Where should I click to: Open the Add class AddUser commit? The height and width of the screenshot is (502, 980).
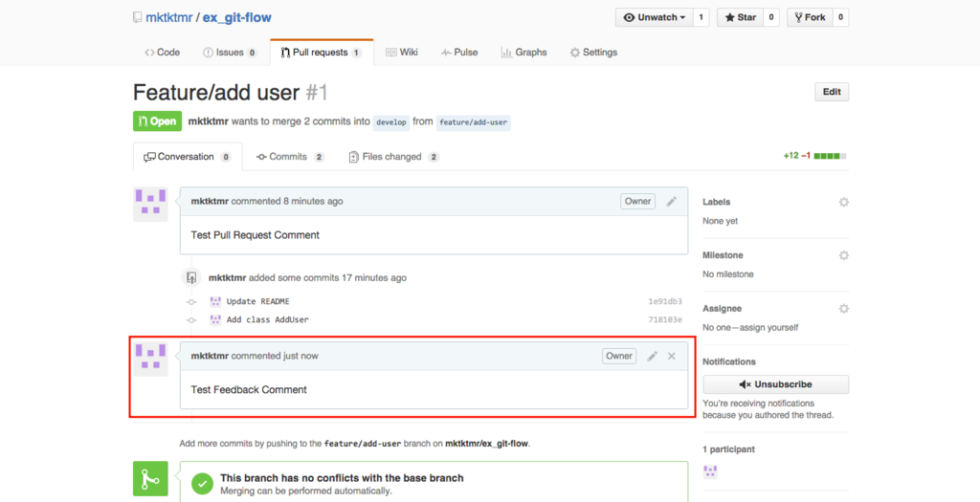tap(268, 319)
